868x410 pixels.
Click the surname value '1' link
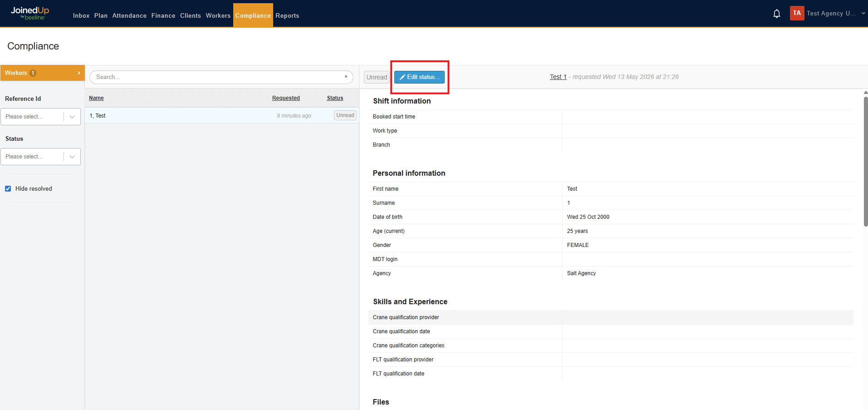point(569,203)
